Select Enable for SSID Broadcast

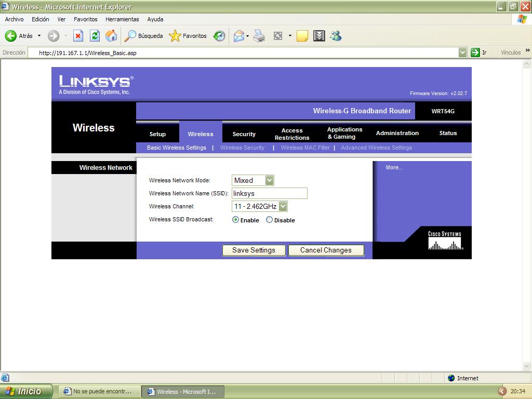pyautogui.click(x=235, y=220)
